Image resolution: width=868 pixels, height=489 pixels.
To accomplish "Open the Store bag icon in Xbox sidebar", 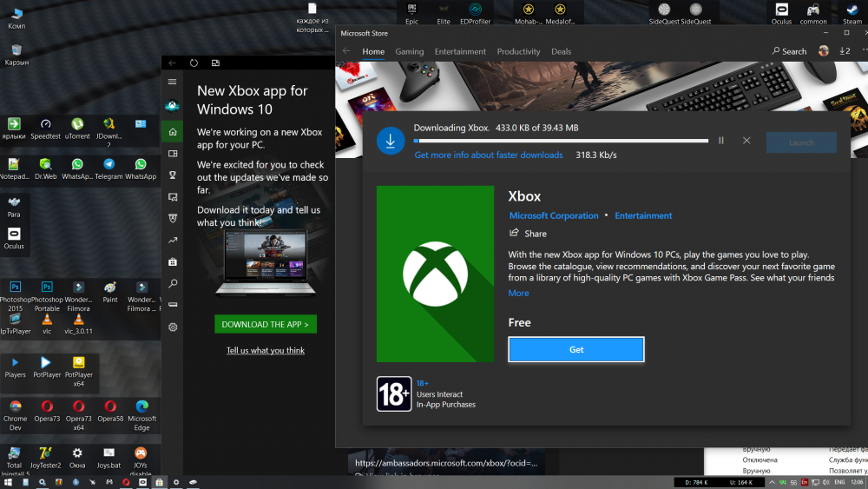I will [x=173, y=261].
